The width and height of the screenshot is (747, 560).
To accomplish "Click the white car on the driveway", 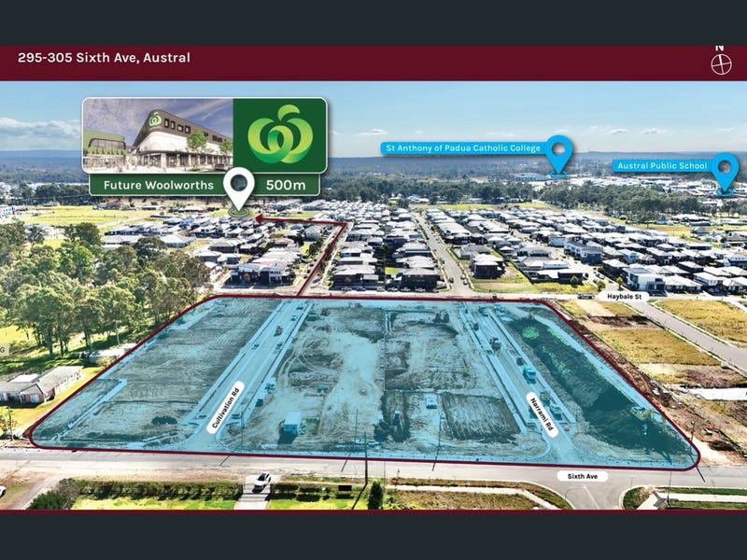I will (x=261, y=480).
